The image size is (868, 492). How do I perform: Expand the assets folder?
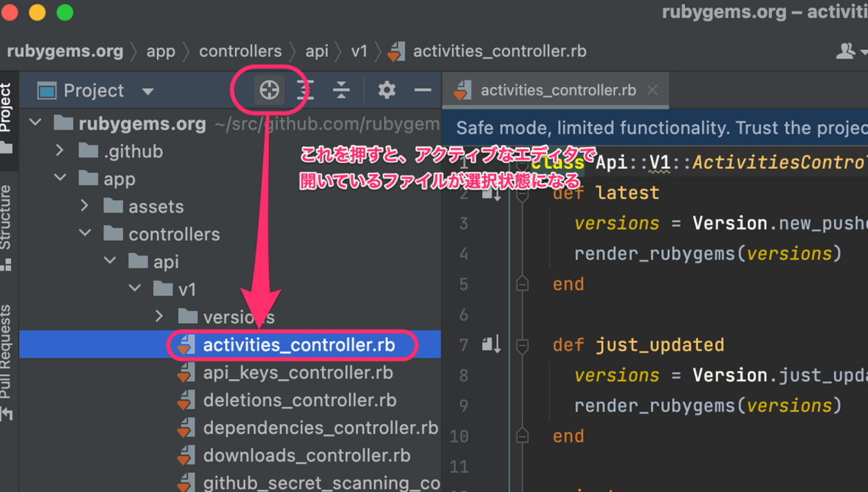tap(85, 206)
